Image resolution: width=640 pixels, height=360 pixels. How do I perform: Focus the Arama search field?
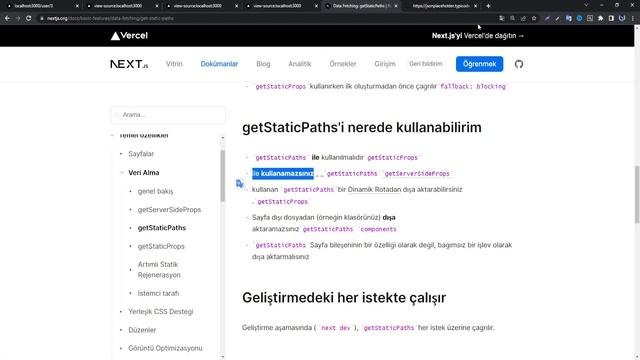168,115
